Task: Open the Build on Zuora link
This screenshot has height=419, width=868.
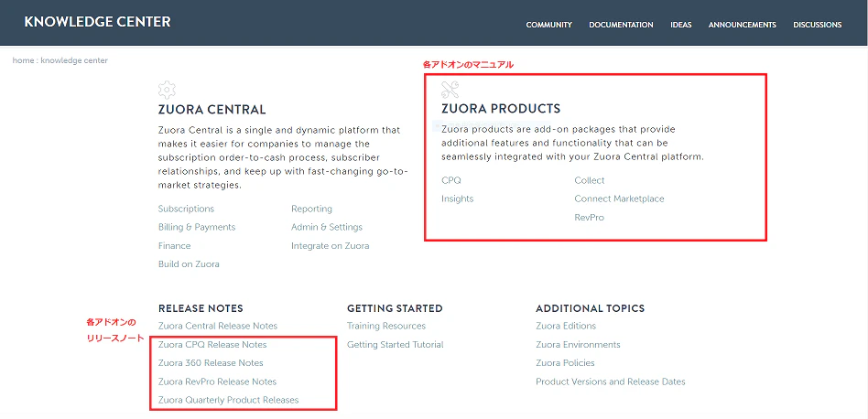Action: click(189, 264)
